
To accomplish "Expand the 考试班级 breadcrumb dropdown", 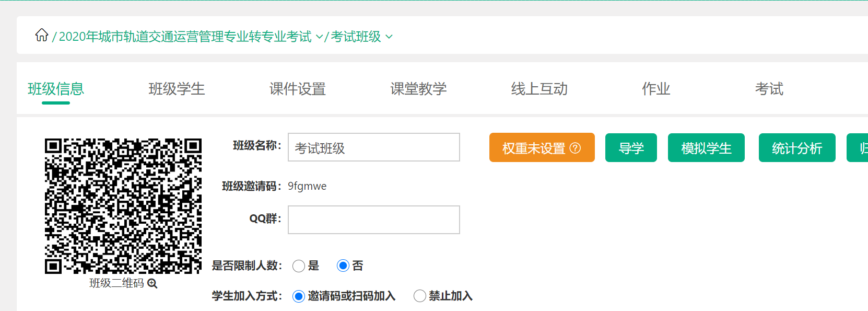I will 389,37.
